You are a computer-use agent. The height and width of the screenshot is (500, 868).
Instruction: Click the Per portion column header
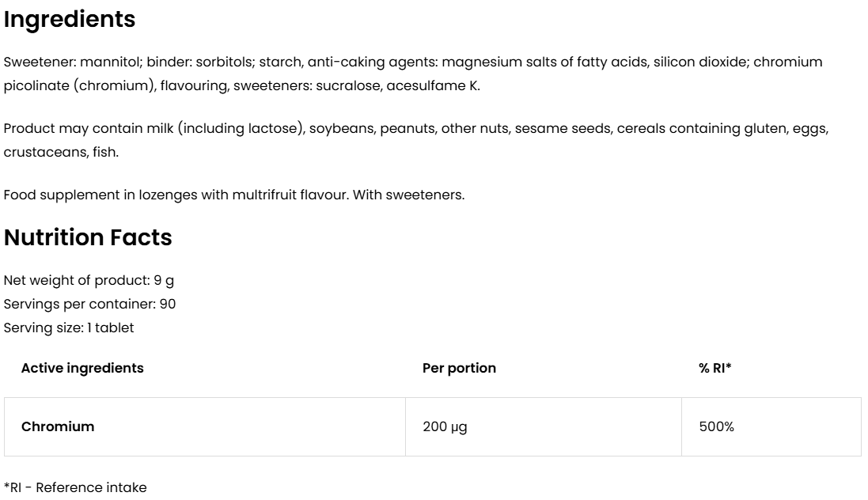[x=459, y=368]
